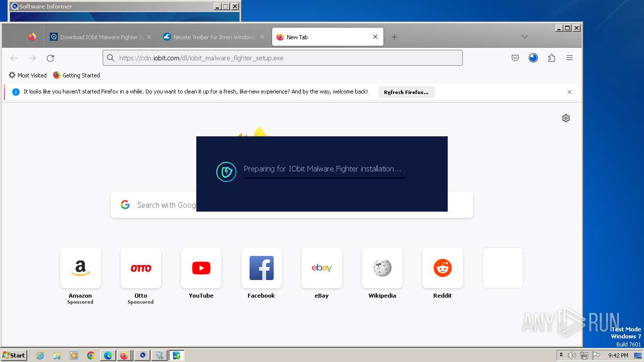Close the Neuste Treiber tab
The height and width of the screenshot is (362, 644).
(262, 37)
